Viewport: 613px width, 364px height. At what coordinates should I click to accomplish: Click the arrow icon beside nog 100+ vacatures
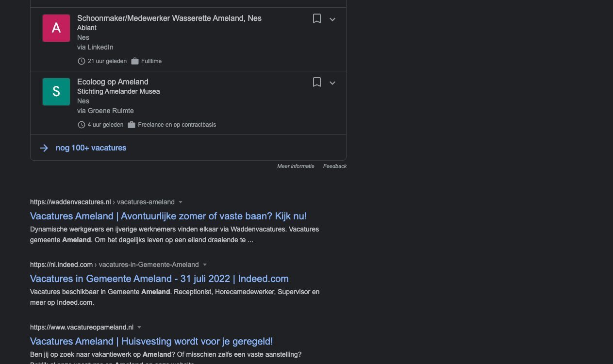point(44,148)
